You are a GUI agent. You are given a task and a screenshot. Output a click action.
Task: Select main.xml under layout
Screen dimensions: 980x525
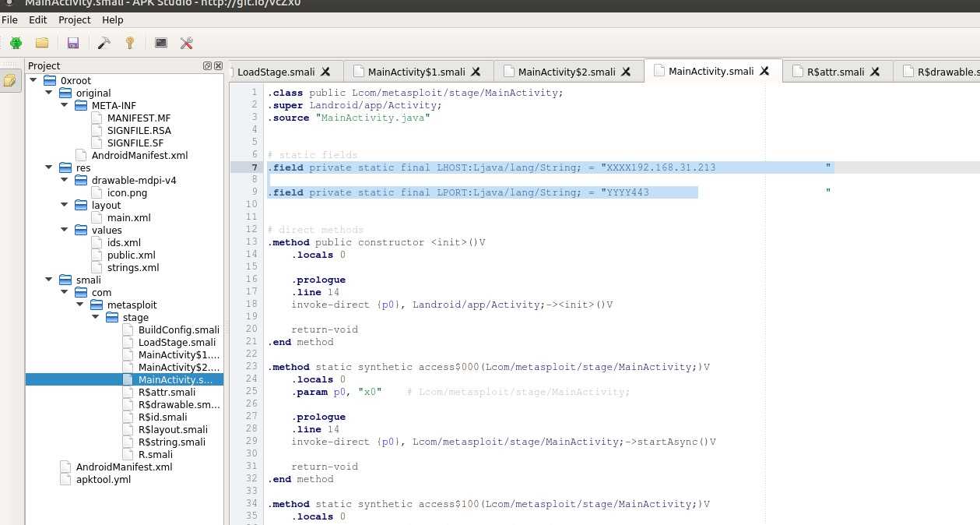(129, 217)
